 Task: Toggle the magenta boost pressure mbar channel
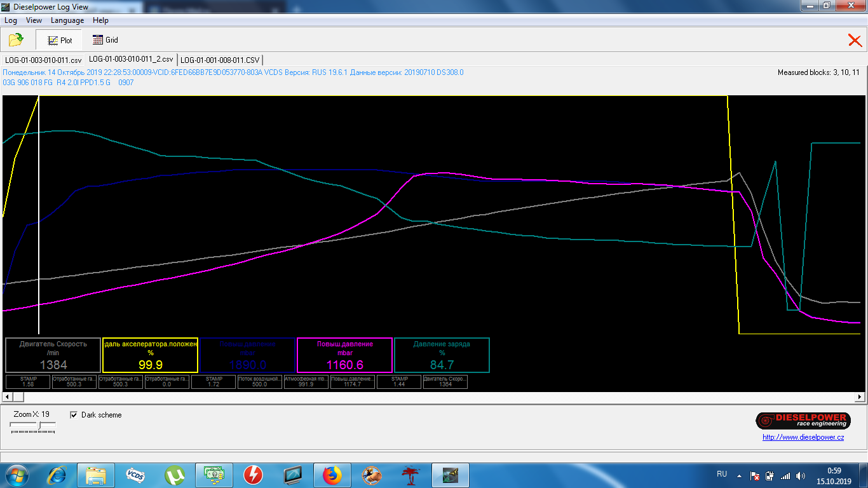[x=344, y=355]
